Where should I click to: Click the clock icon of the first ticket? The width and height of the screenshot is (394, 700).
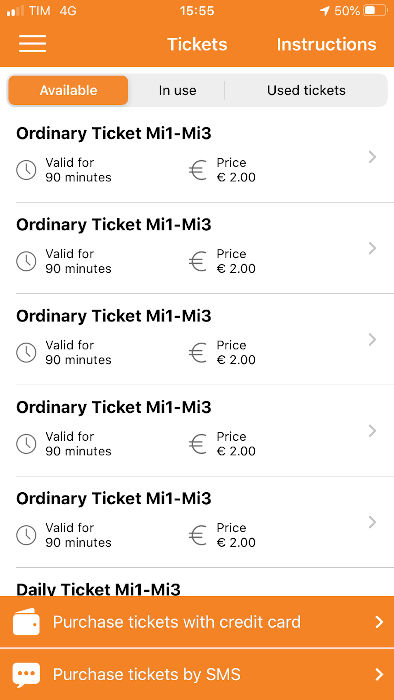(26, 170)
